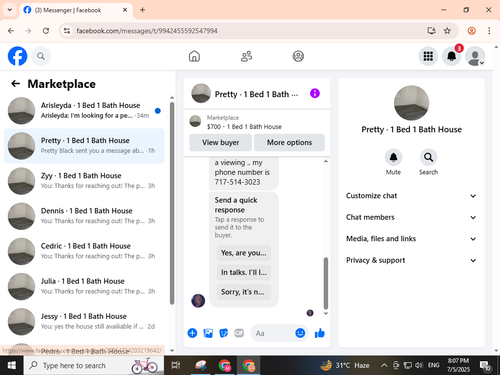Choose a GIF using the GIF icon
This screenshot has width=500, height=375.
coord(239,333)
